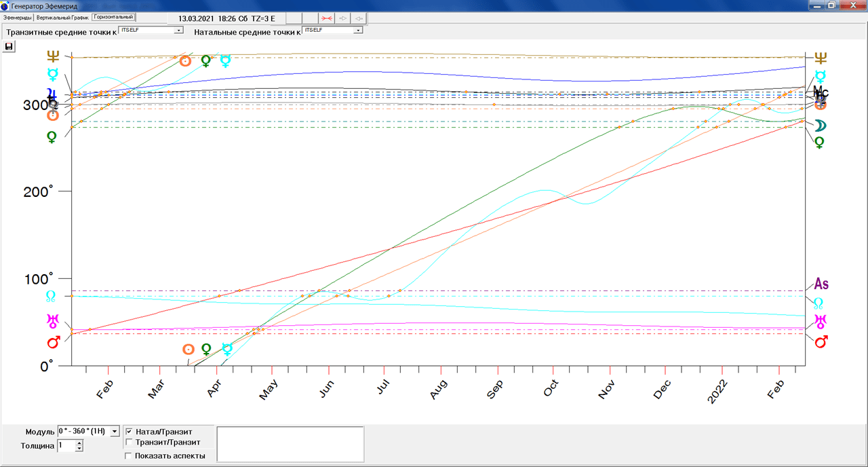868x467 pixels.
Task: Click the May month label
Action: coord(269,389)
